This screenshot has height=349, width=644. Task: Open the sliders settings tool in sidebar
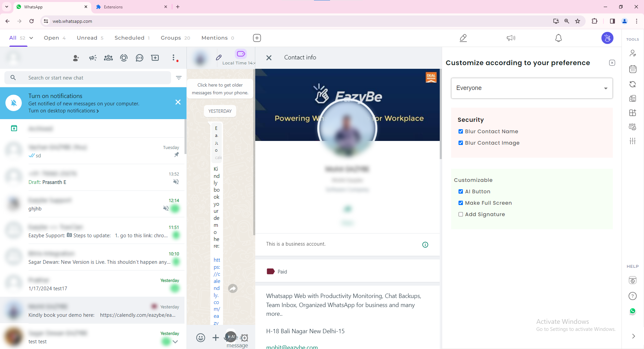click(x=633, y=141)
